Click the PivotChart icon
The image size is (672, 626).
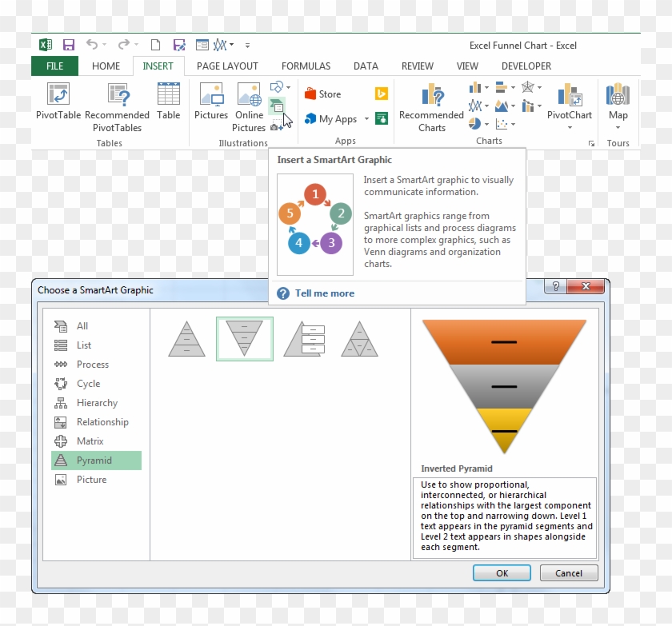(x=569, y=94)
